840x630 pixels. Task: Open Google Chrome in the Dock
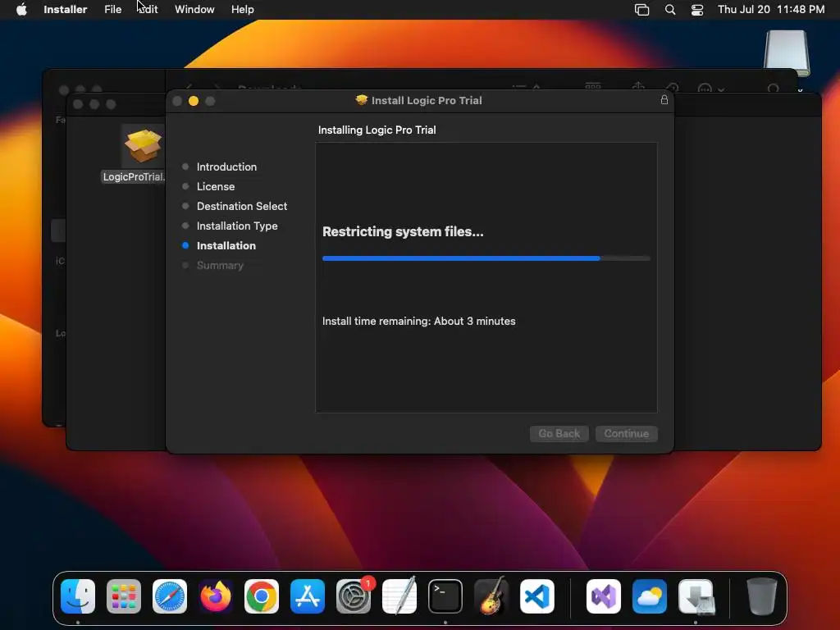point(262,596)
